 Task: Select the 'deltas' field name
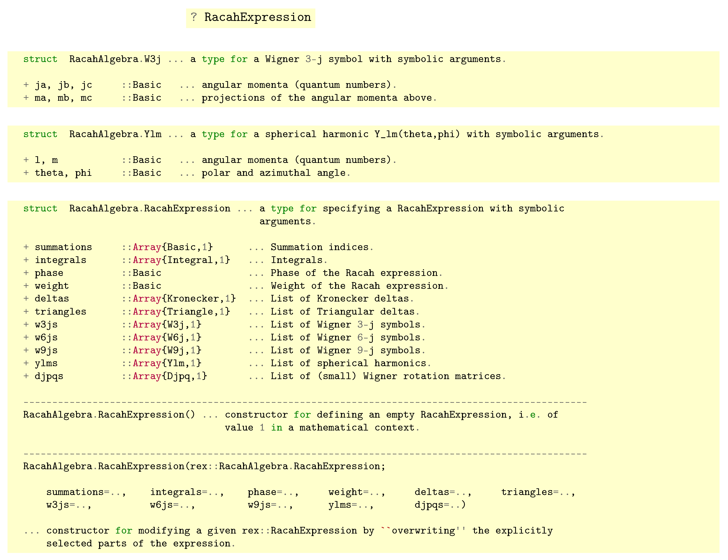52,299
